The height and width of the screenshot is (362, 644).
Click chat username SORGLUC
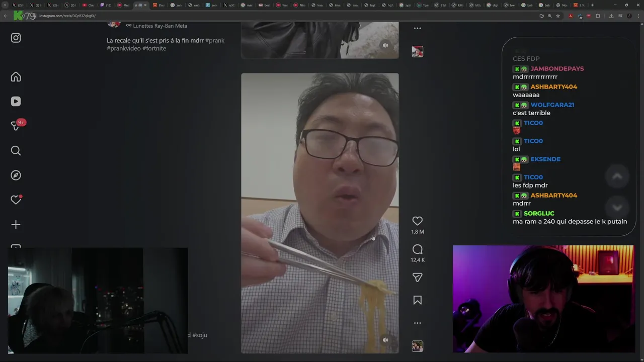pos(539,213)
